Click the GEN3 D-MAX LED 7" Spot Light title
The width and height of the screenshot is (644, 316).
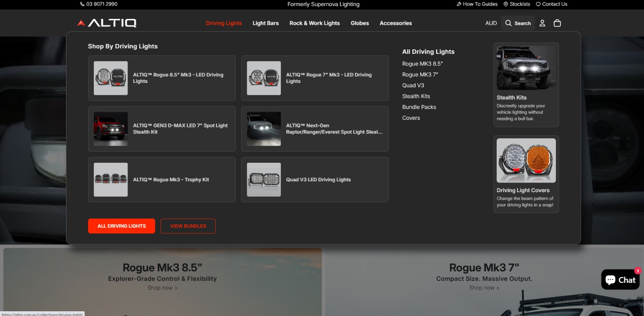click(x=180, y=129)
